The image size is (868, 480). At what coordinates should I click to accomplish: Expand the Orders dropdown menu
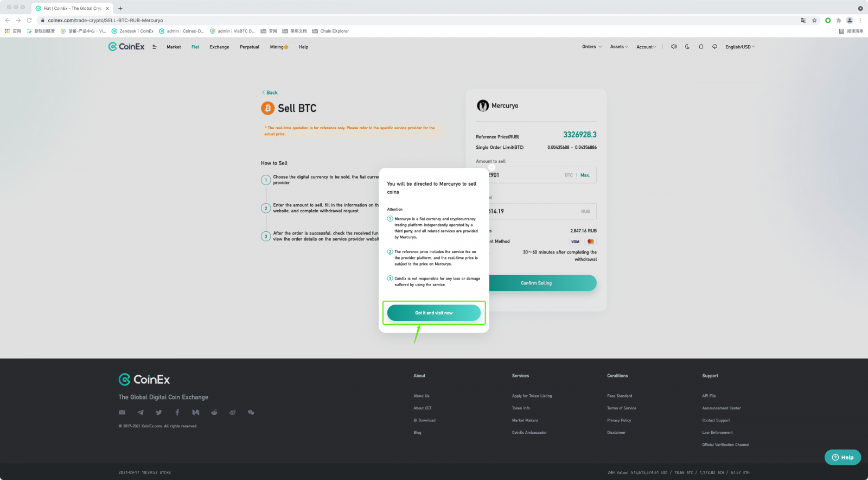pyautogui.click(x=592, y=47)
